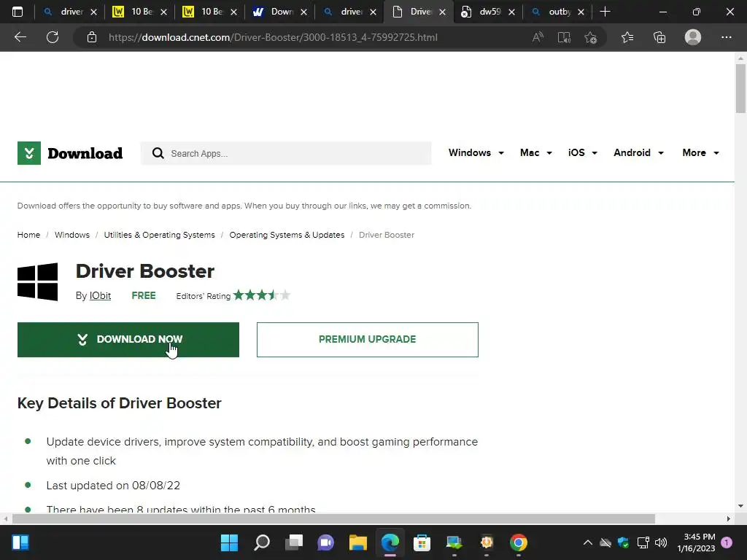The width and height of the screenshot is (747, 560).
Task: Click the FREE price label
Action: point(144,296)
